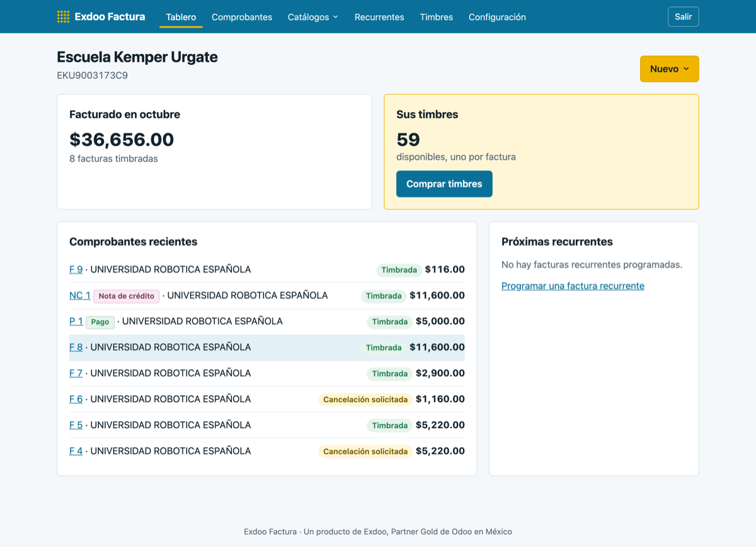
Task: Open credit note NC 1 link
Action: pos(79,295)
